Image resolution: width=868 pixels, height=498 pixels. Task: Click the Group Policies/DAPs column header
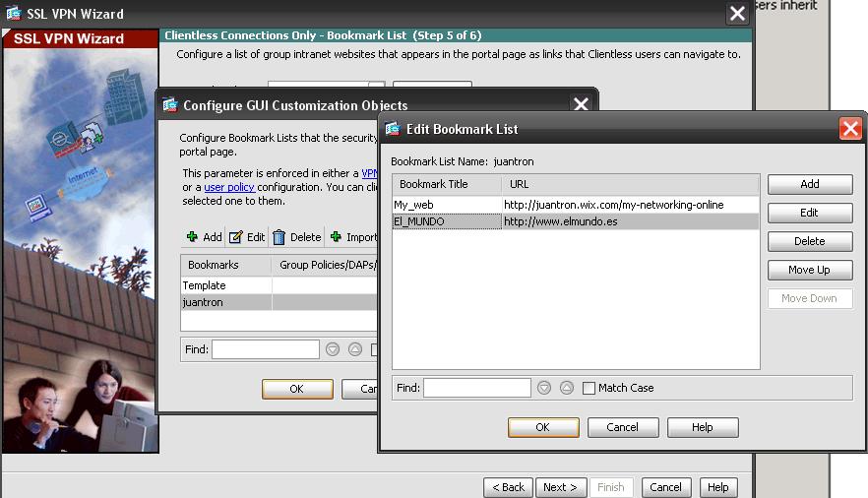(x=325, y=265)
